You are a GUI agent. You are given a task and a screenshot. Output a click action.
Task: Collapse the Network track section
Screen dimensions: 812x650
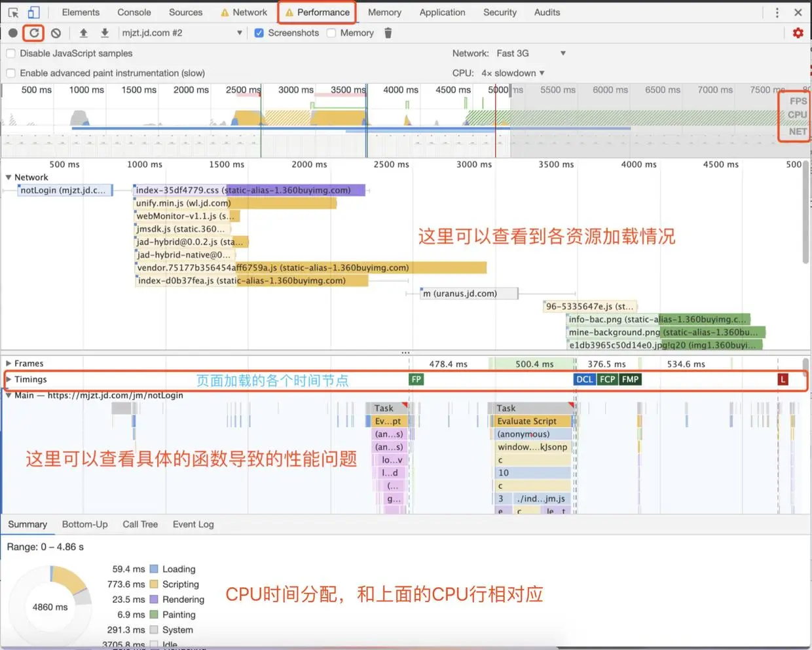(9, 177)
